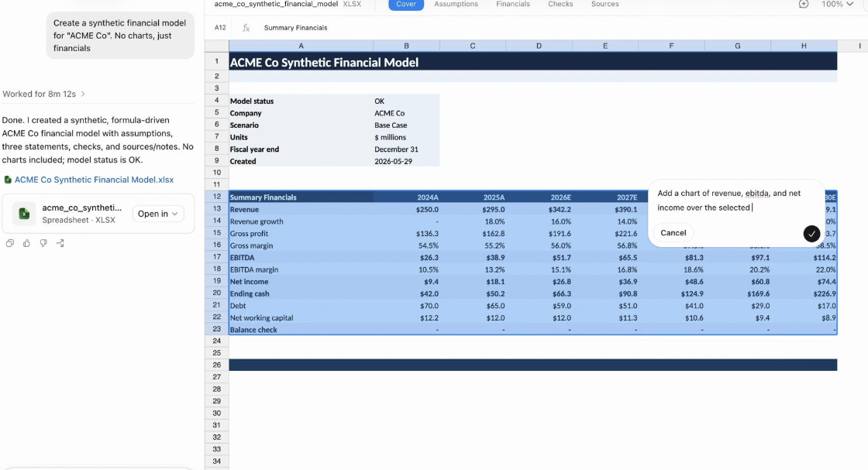Select column A header
Image resolution: width=868 pixels, height=470 pixels.
coord(301,46)
